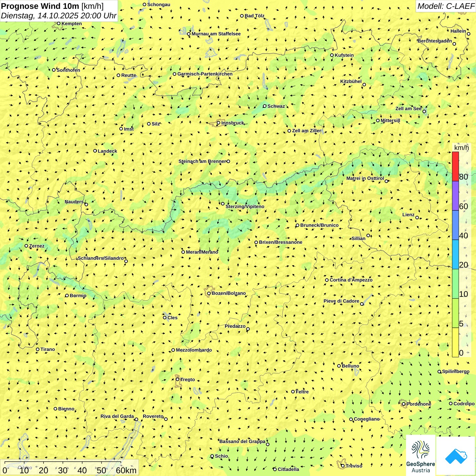Viewport: 476px width, 476px height.
Task: Click the Murnau am Staffelsee label
Action: pos(216,34)
